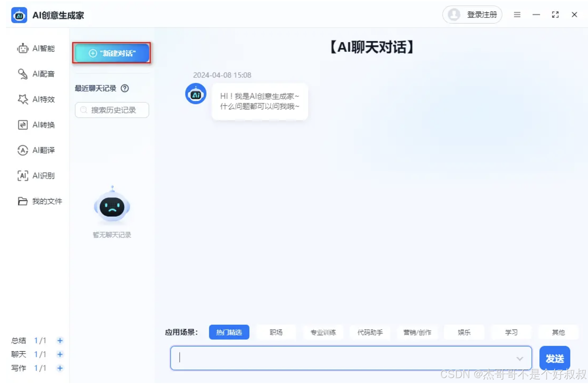Image resolution: width=588 pixels, height=384 pixels.
Task: Click the 搜索历史记录 search field
Action: (x=112, y=110)
